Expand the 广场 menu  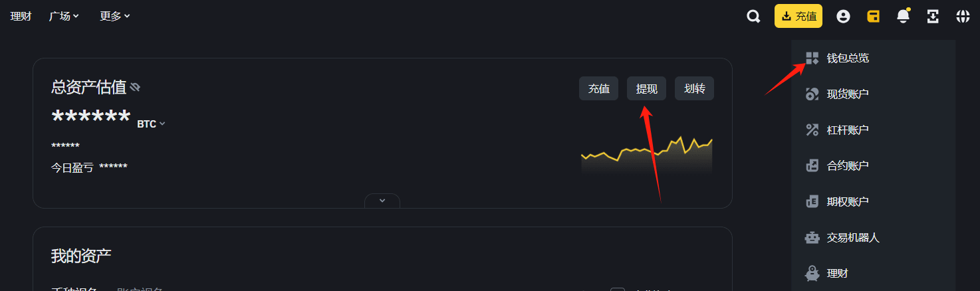[64, 16]
